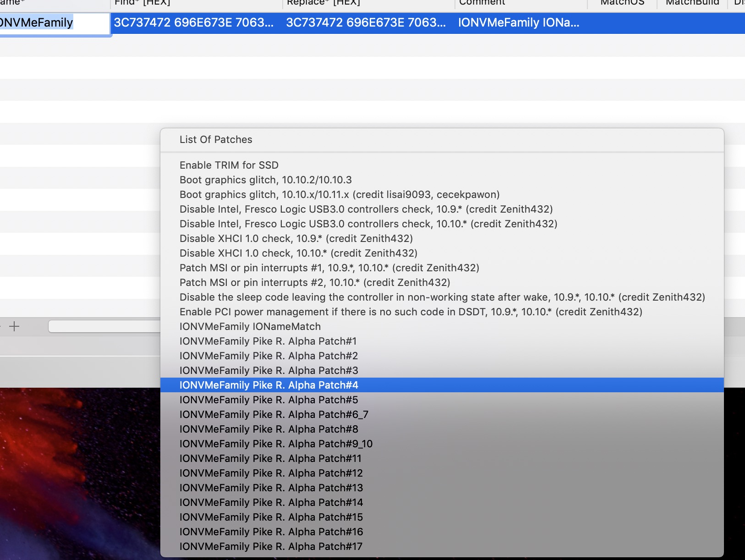Click the MatchBuild column header
Viewport: 745px width, 560px height.
(692, 3)
